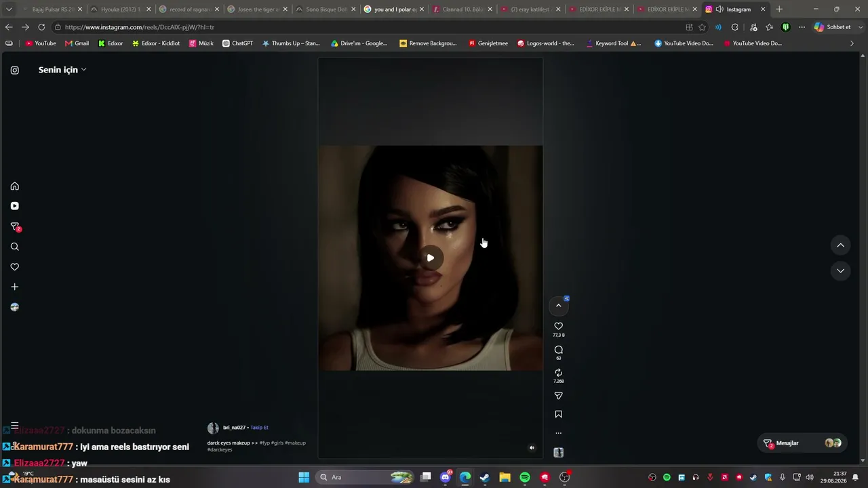This screenshot has height=488, width=868.
Task: Open the Windows Start menu
Action: [x=304, y=477]
